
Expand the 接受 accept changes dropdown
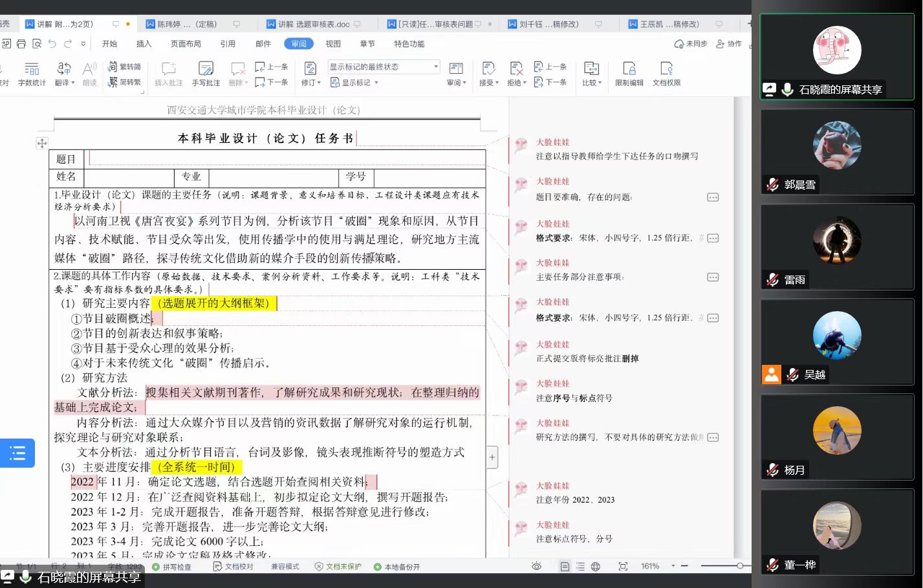coord(497,83)
